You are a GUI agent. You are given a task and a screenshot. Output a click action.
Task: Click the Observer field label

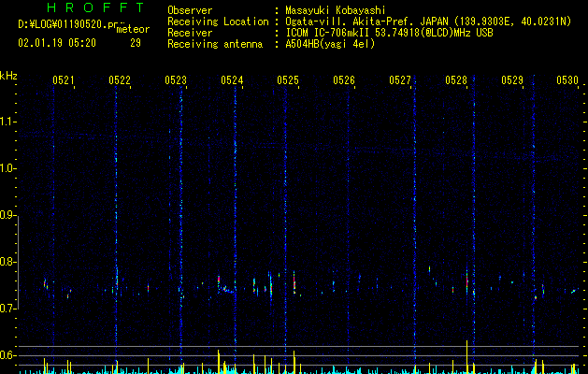pos(190,10)
